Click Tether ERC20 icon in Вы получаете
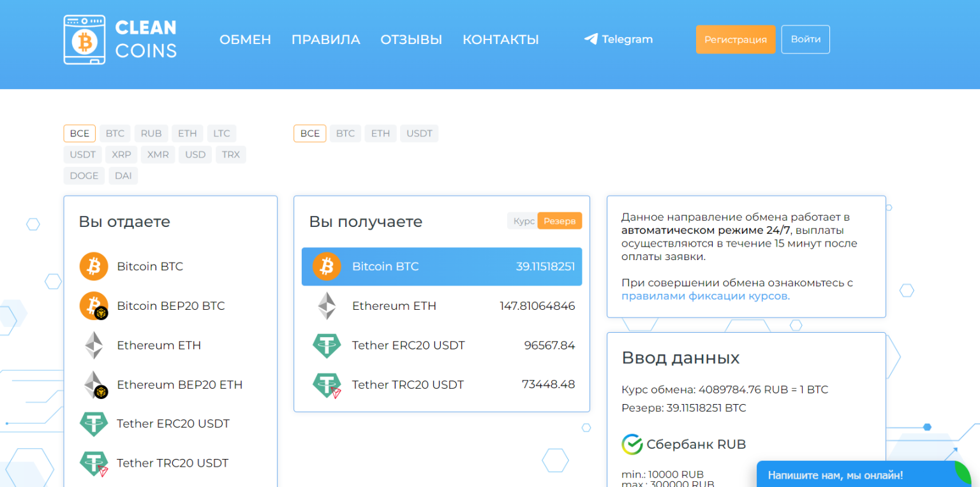The height and width of the screenshot is (487, 980). click(x=327, y=345)
